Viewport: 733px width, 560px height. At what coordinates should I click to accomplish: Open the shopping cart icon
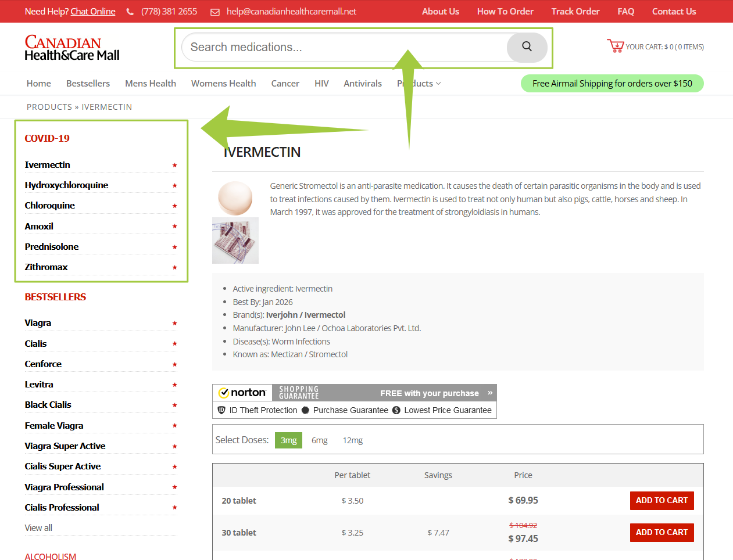[x=615, y=46]
